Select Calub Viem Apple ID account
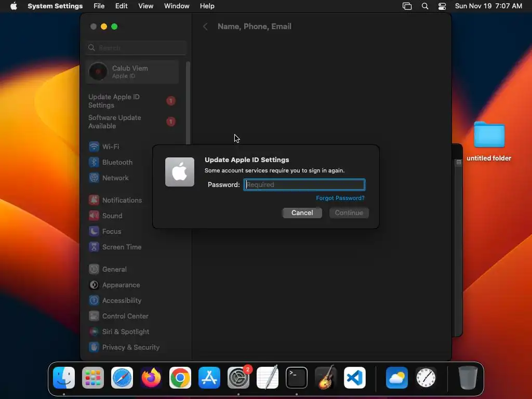 pos(132,72)
